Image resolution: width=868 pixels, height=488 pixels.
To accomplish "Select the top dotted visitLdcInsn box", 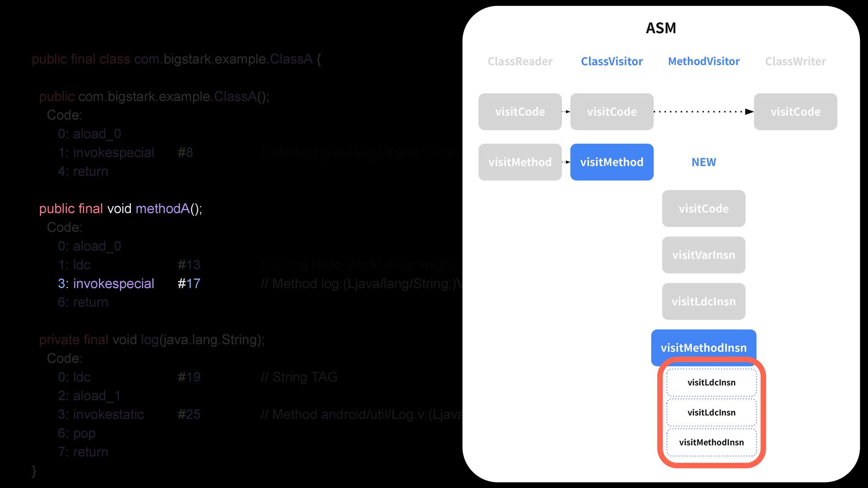I will (x=711, y=382).
